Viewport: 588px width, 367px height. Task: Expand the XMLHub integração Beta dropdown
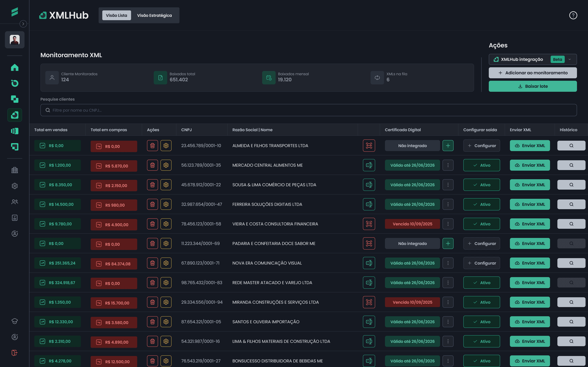tap(569, 59)
